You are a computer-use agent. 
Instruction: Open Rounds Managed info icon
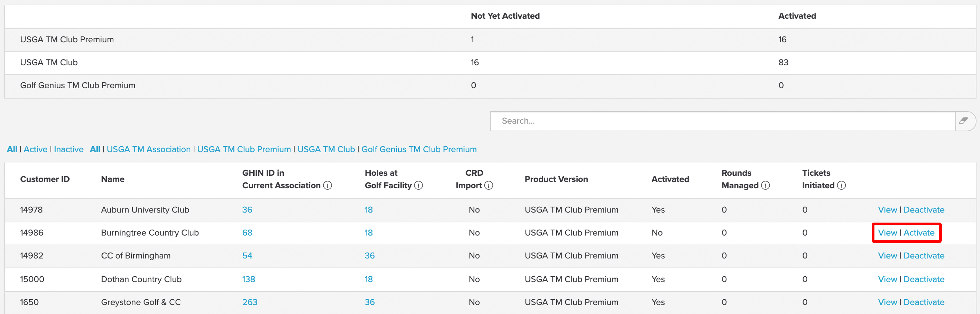[x=765, y=185]
